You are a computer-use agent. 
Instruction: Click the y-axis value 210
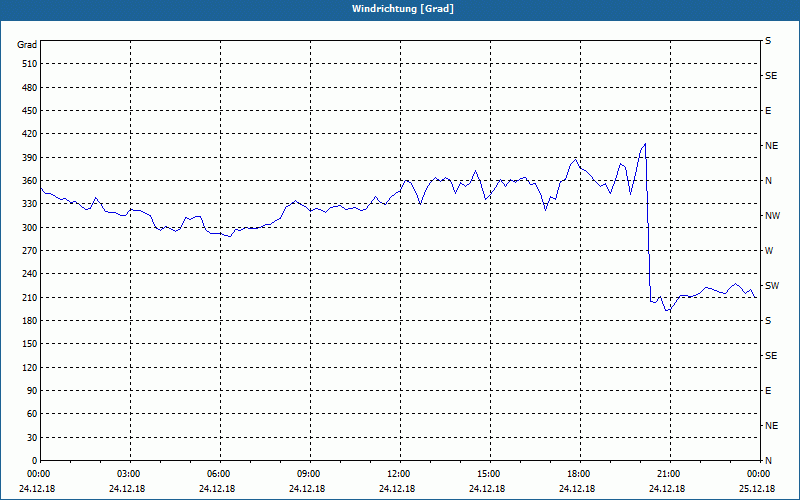click(30, 297)
